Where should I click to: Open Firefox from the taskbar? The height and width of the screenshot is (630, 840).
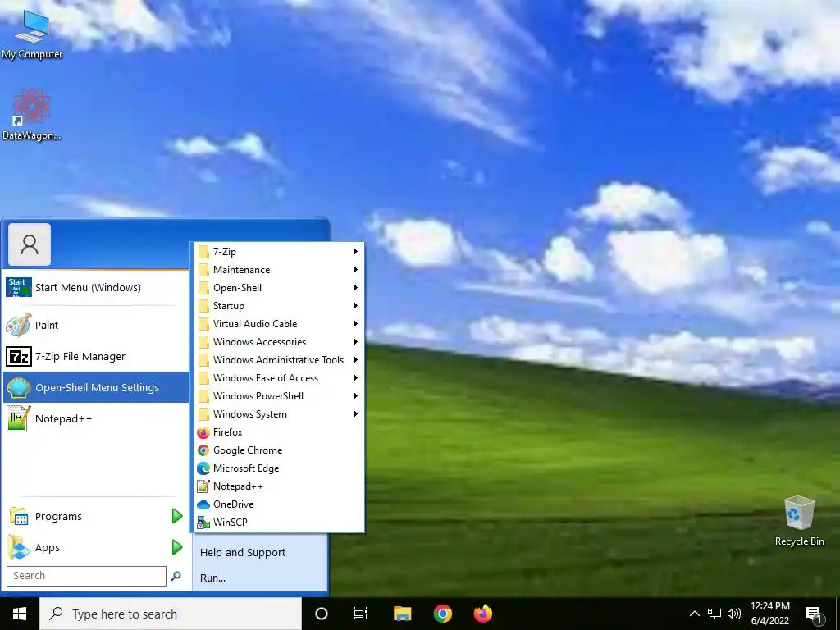click(482, 614)
